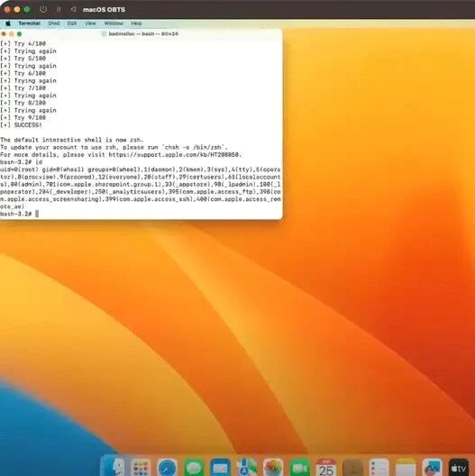
Task: Launch Safari from the Dock
Action: click(x=168, y=468)
